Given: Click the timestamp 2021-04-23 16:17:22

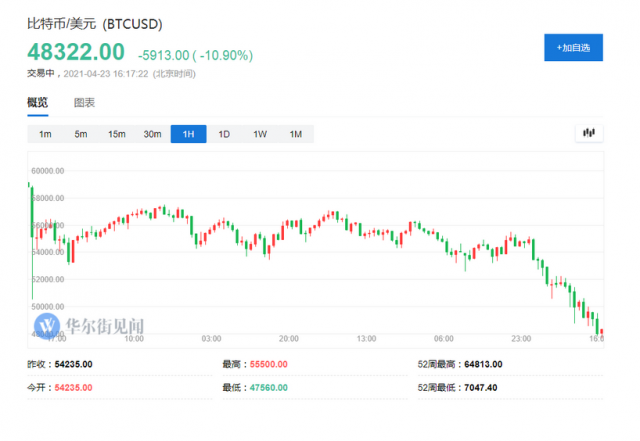Looking at the screenshot, I should [x=106, y=74].
